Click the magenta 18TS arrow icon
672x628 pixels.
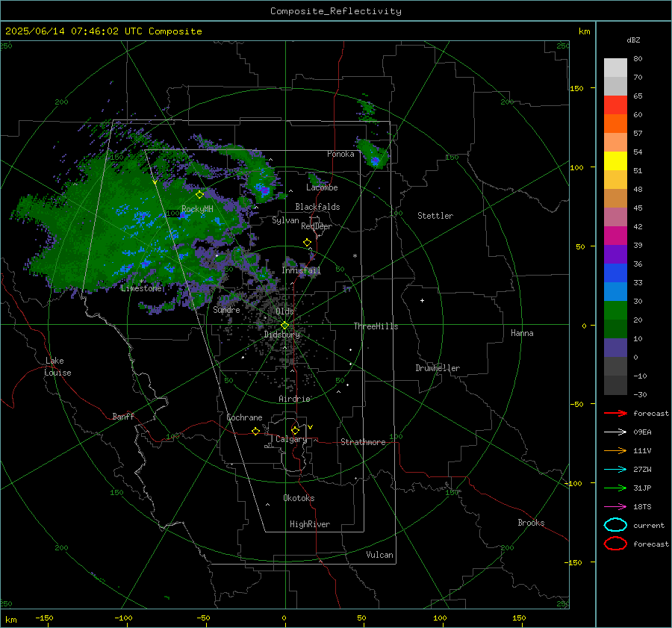(615, 507)
